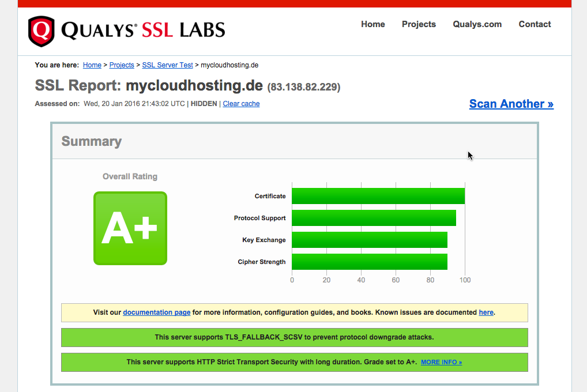This screenshot has height=392, width=587.
Task: Click the A+ overall rating badge
Action: tap(130, 228)
